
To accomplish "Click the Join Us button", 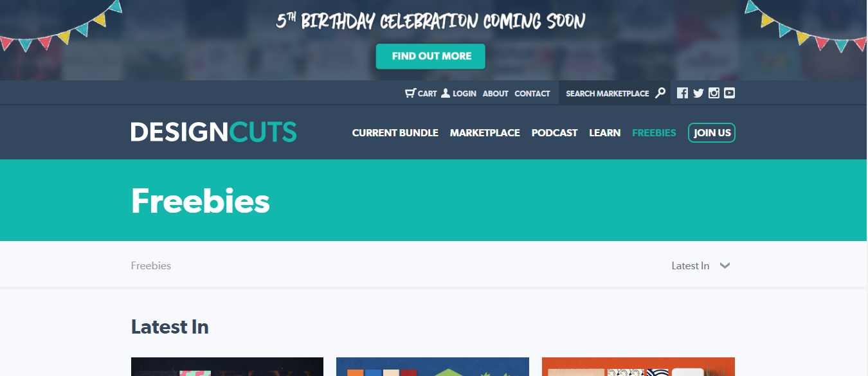I will click(711, 132).
